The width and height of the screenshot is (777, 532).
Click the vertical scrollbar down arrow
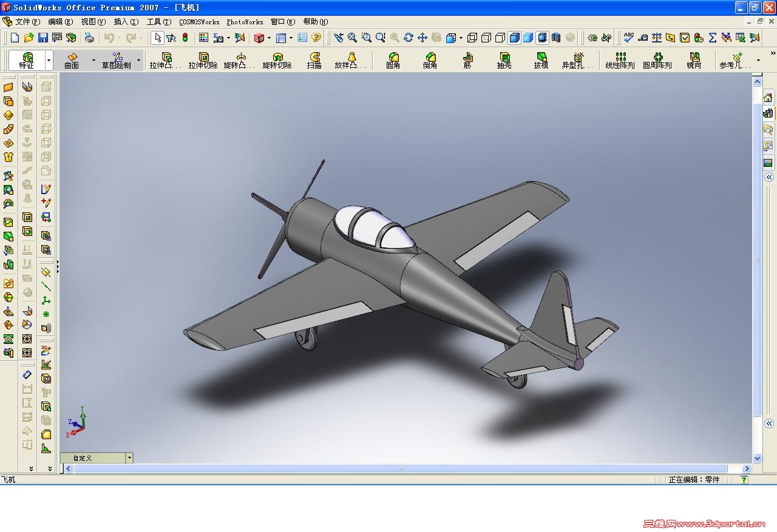(x=757, y=459)
